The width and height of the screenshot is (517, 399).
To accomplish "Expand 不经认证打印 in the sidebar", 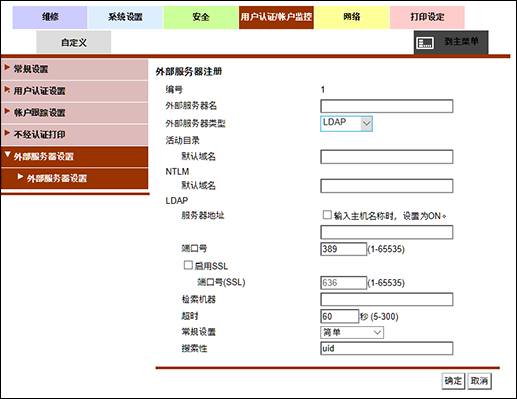I will click(x=75, y=135).
